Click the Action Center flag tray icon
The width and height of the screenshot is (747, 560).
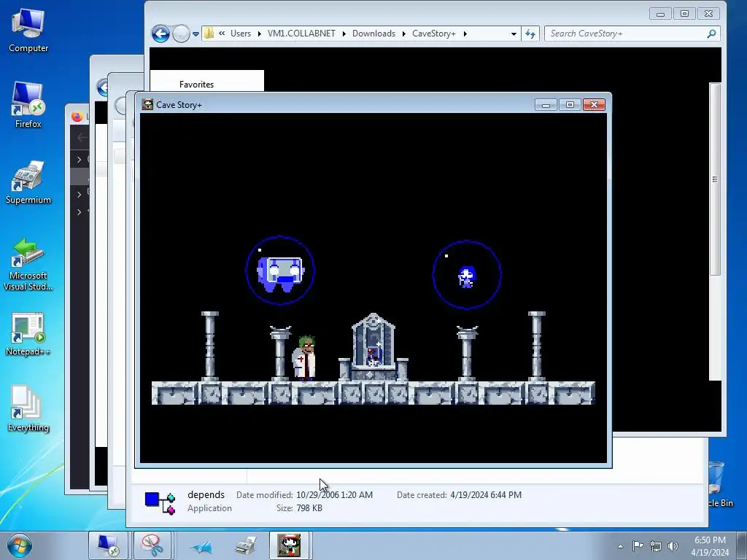[638, 545]
